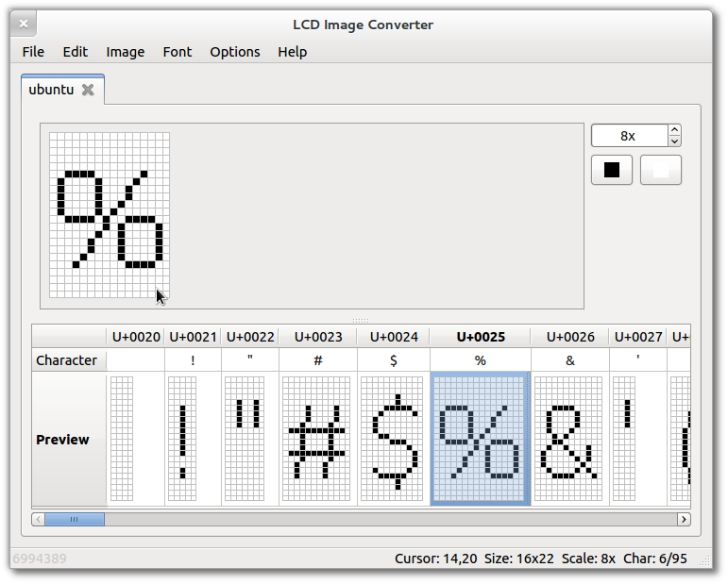Open the apostrophe glyph preview

[x=624, y=439]
